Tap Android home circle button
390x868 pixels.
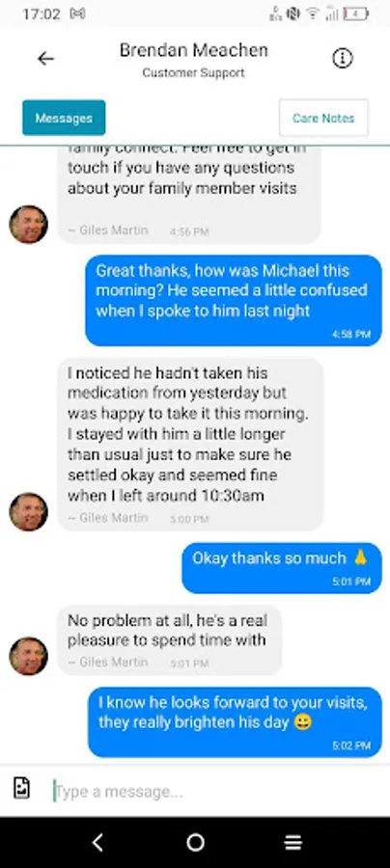[x=195, y=842]
